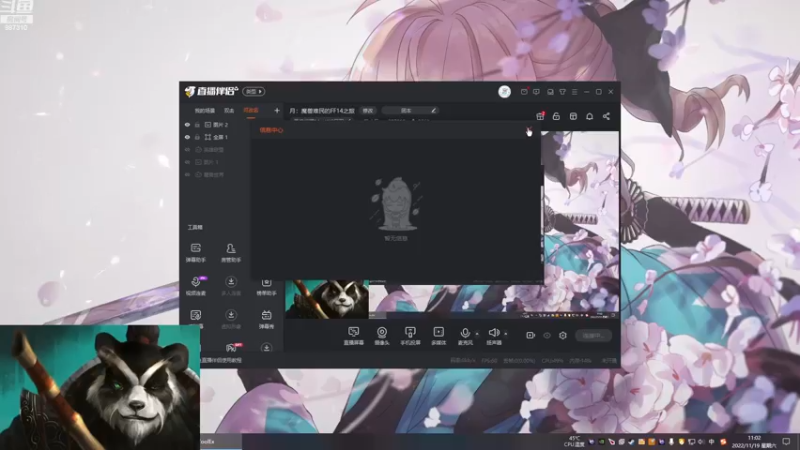
Task: Open the 中 input method indicator in tray
Action: (x=711, y=442)
